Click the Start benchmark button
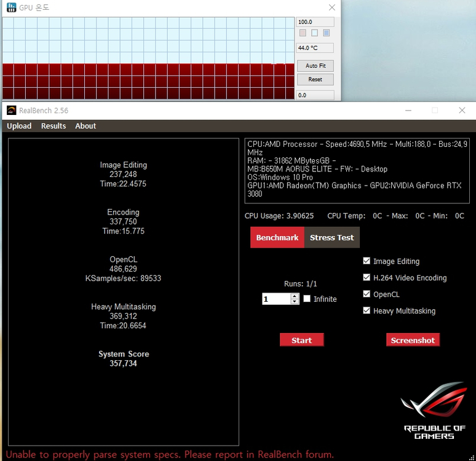Viewport: 476px width, 461px height. tap(302, 340)
